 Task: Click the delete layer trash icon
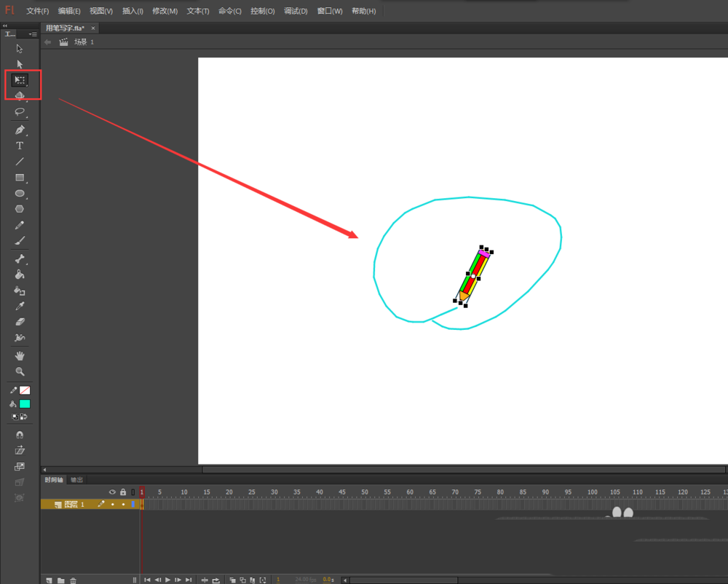click(73, 580)
